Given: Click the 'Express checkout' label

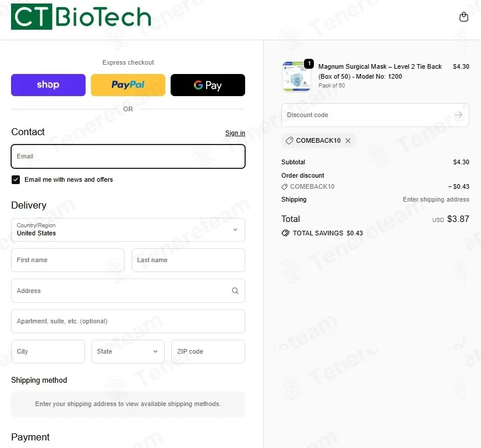Looking at the screenshot, I should [128, 62].
